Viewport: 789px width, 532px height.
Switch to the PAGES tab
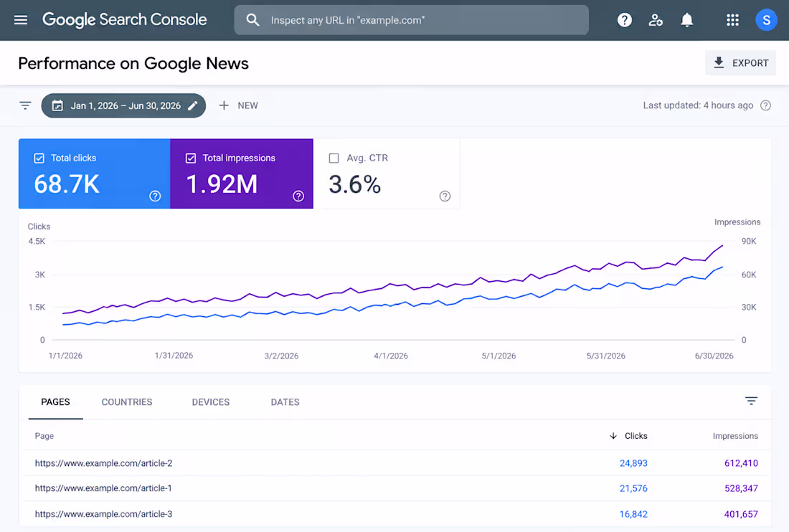pyautogui.click(x=55, y=402)
